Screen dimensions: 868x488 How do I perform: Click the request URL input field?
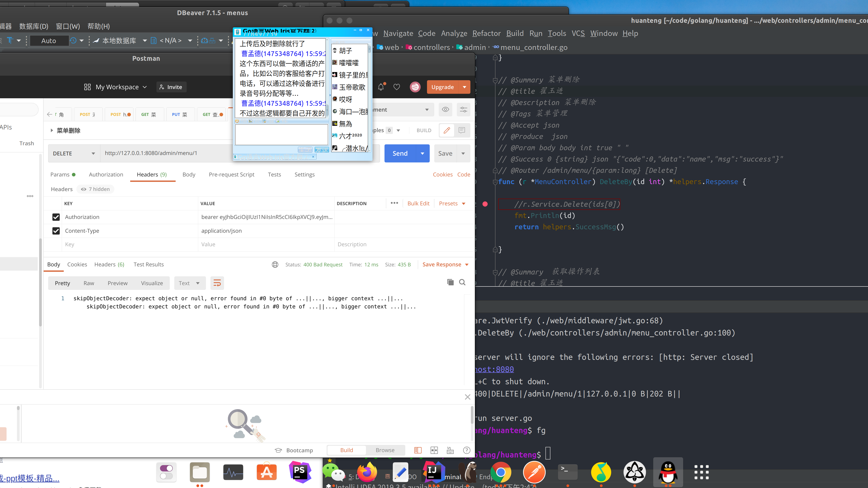click(x=202, y=153)
